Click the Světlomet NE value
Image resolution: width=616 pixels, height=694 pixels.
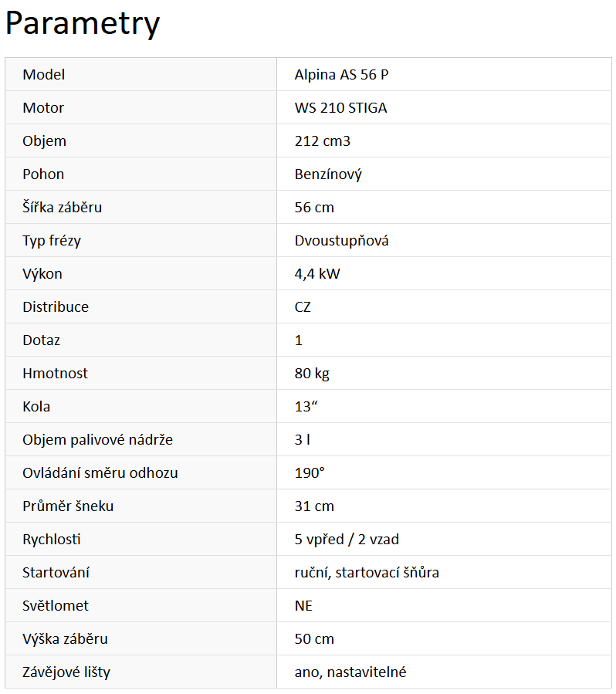click(303, 606)
